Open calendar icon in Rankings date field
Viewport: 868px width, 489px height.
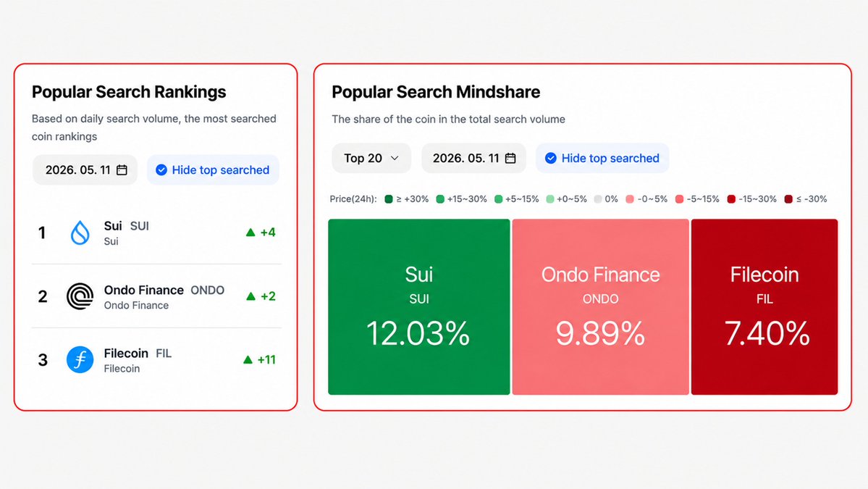click(x=122, y=170)
